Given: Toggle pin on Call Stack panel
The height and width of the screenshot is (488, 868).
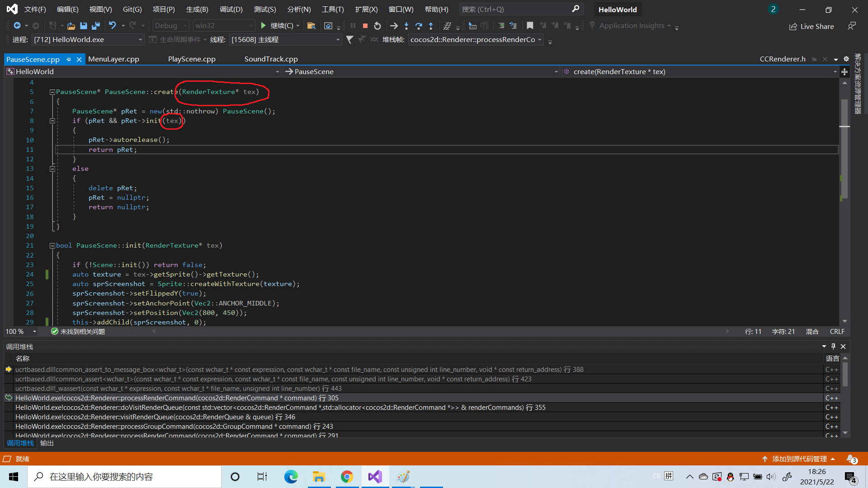Looking at the screenshot, I should tap(833, 347).
